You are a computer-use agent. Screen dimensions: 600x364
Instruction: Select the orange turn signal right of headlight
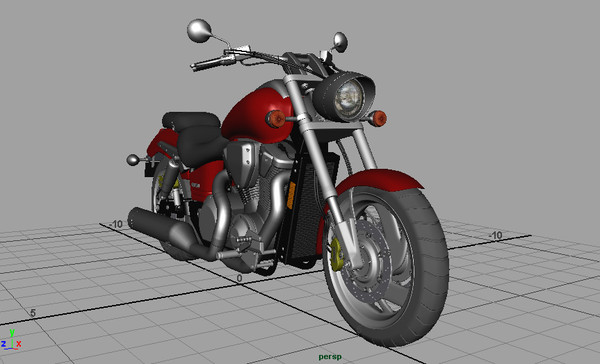pyautogui.click(x=379, y=118)
